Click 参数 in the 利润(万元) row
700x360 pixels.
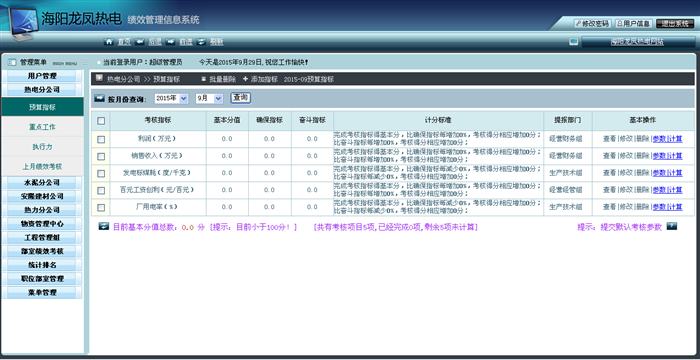[659, 139]
